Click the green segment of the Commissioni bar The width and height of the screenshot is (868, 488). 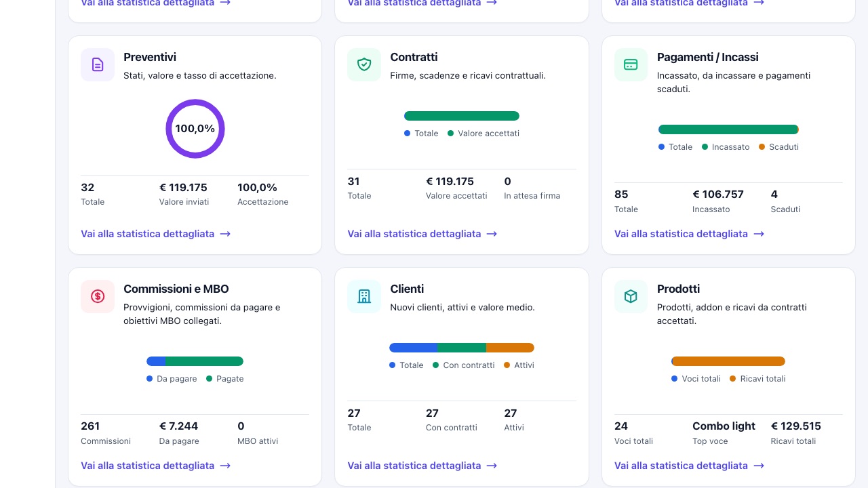click(x=204, y=361)
